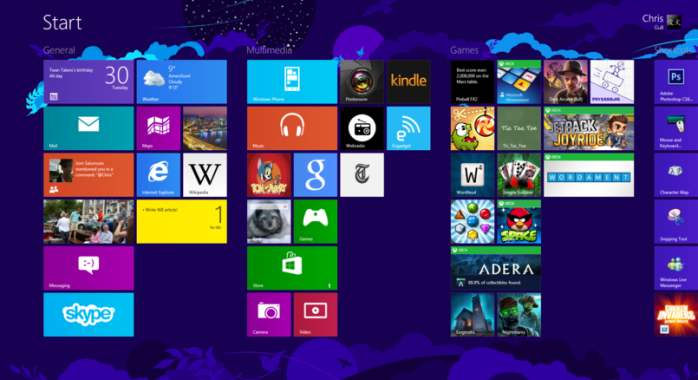This screenshot has width=698, height=380.
Task: Open the Snipping Tool shortcut
Action: [x=676, y=222]
